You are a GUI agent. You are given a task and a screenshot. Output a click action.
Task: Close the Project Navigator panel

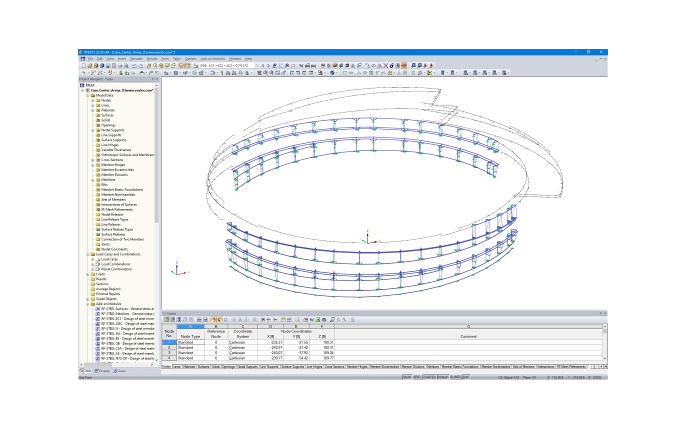point(157,79)
